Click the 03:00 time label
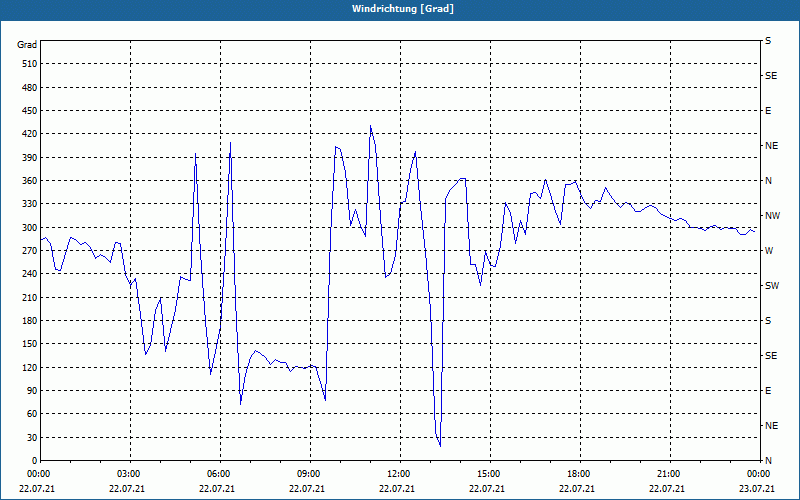This screenshot has width=800, height=500. pos(128,474)
